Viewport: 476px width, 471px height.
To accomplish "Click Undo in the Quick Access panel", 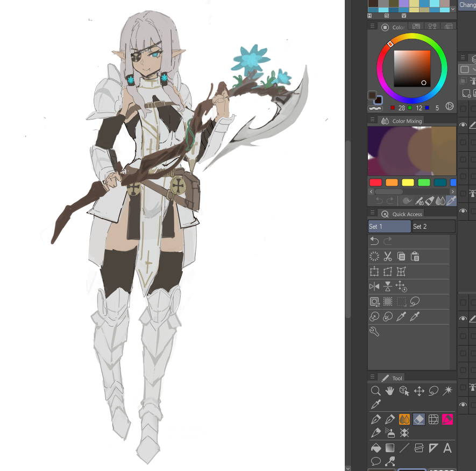I will pos(374,241).
